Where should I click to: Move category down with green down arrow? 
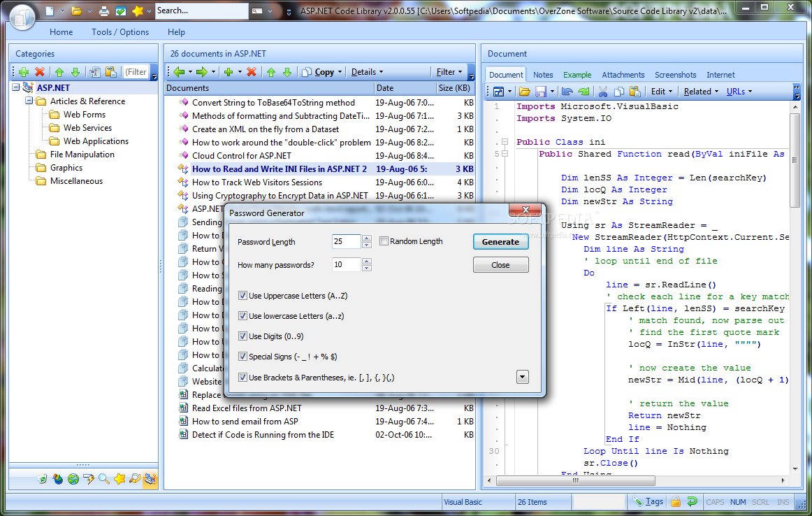click(75, 72)
